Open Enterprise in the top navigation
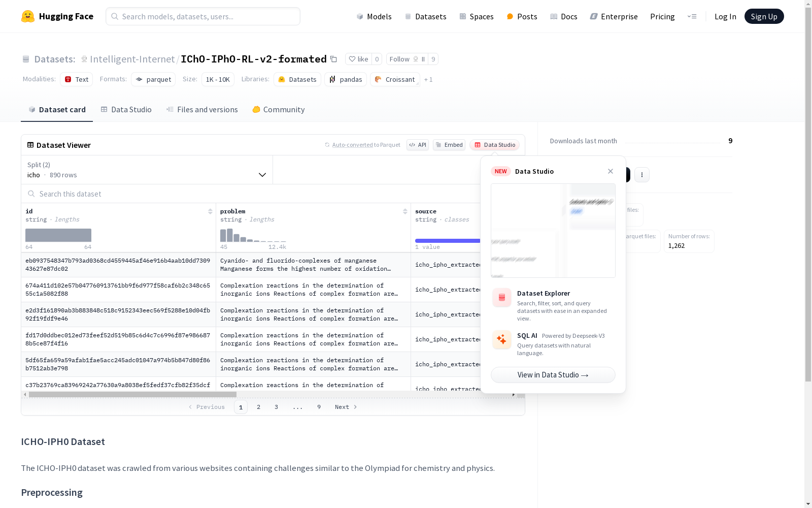 614,16
